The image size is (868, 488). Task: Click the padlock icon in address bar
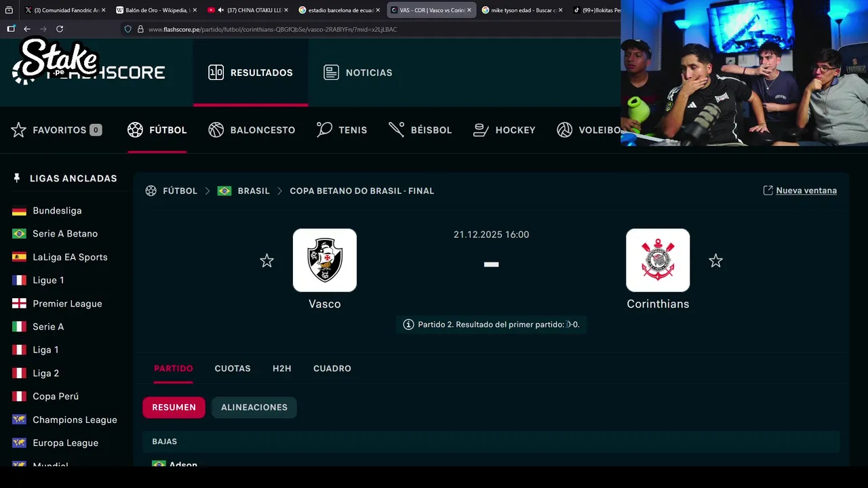tap(140, 29)
